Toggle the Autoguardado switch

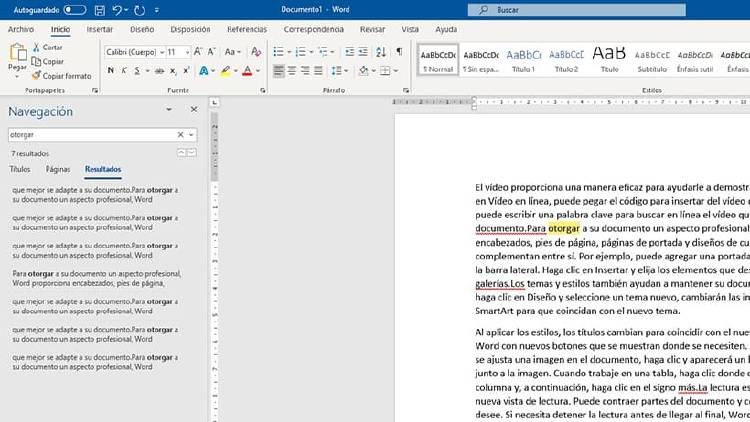(x=75, y=9)
